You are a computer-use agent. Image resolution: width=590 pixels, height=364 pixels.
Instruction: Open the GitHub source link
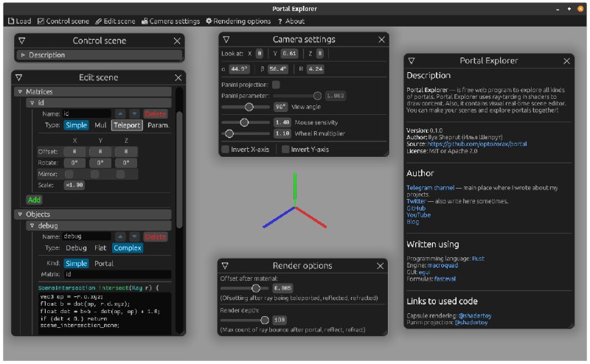point(477,144)
